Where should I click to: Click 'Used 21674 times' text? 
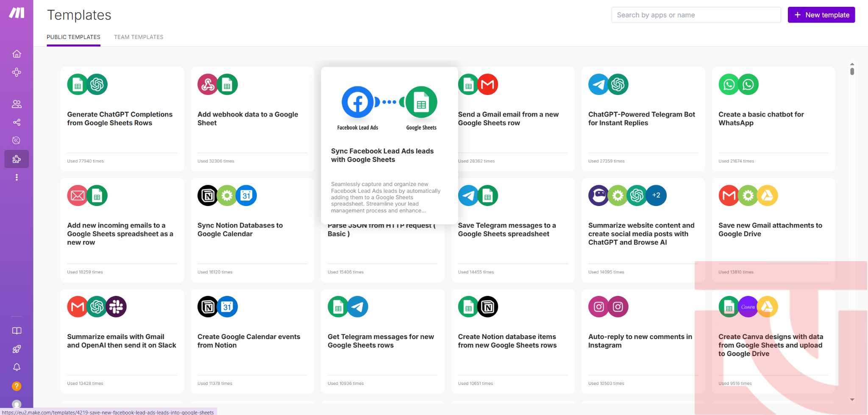click(x=736, y=161)
